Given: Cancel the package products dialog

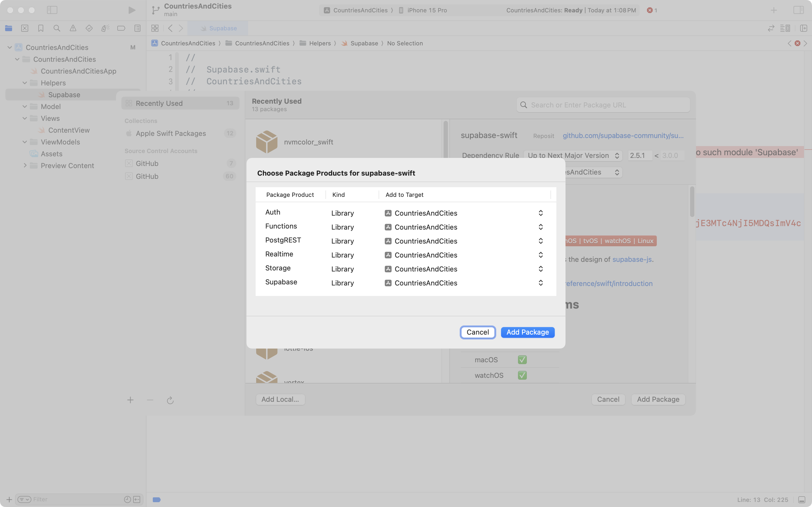Looking at the screenshot, I should point(477,332).
